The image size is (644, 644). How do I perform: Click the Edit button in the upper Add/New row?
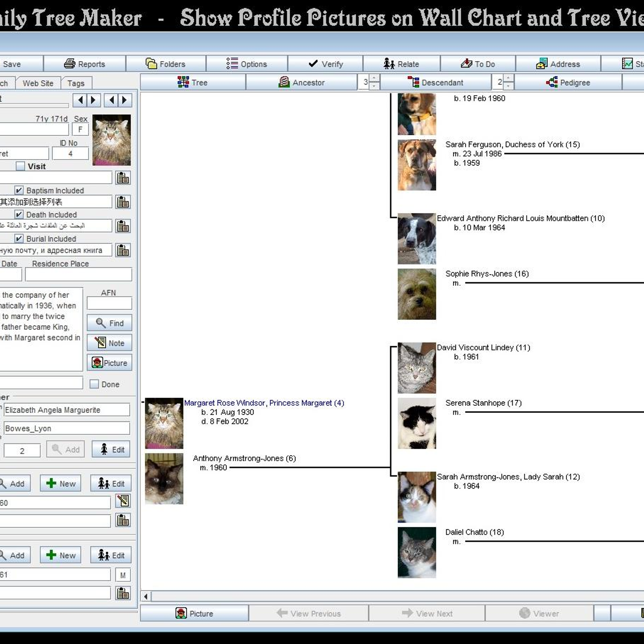click(x=111, y=483)
